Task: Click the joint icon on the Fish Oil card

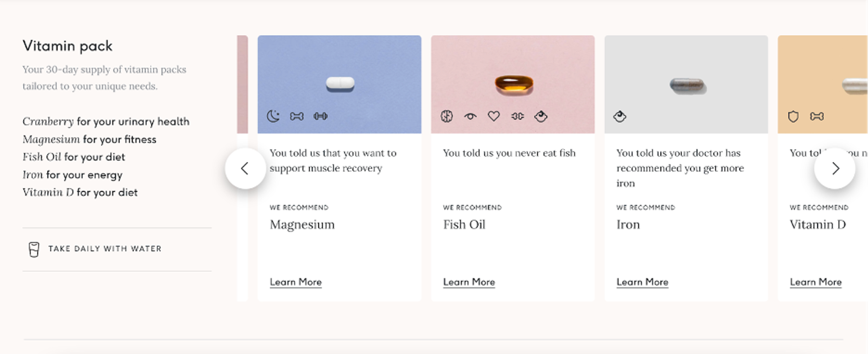Action: point(518,116)
